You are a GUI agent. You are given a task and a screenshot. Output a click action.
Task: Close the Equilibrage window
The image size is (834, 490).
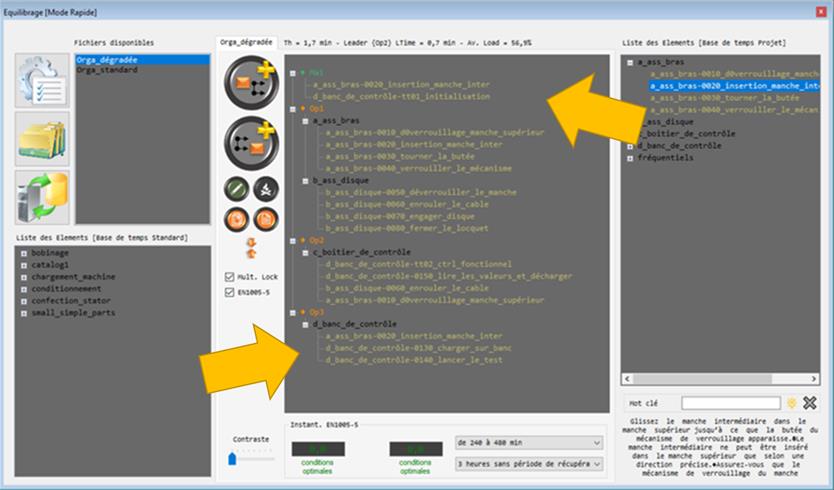822,12
